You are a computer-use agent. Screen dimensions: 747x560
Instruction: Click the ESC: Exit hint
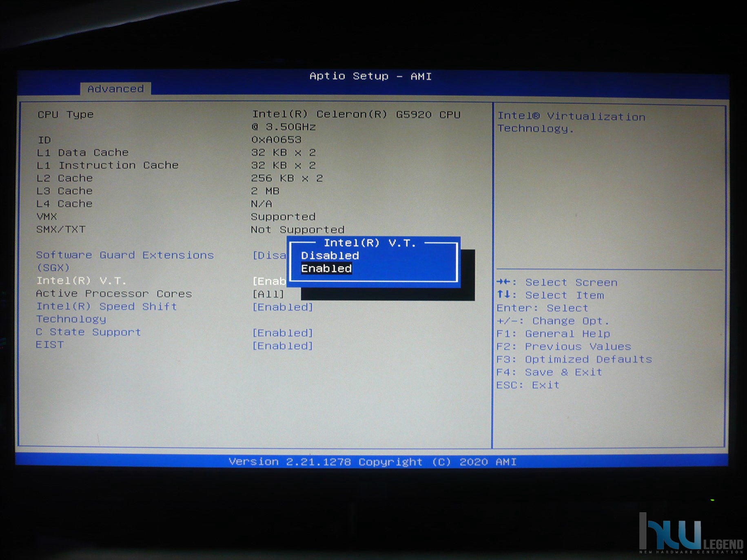[528, 385]
